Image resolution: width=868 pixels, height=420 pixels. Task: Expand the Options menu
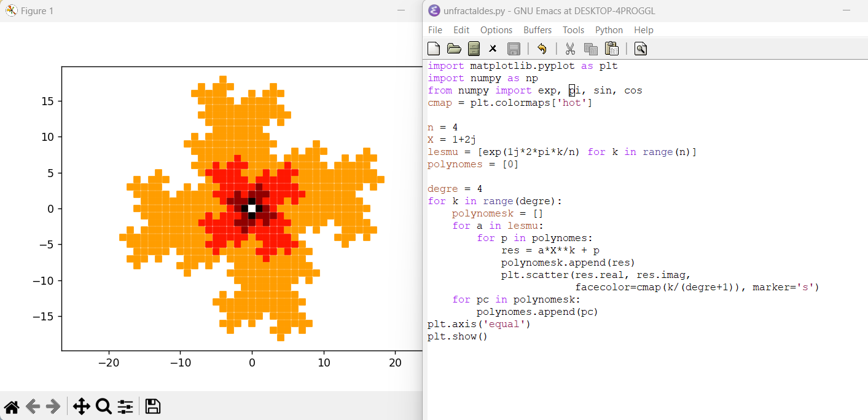tap(496, 30)
